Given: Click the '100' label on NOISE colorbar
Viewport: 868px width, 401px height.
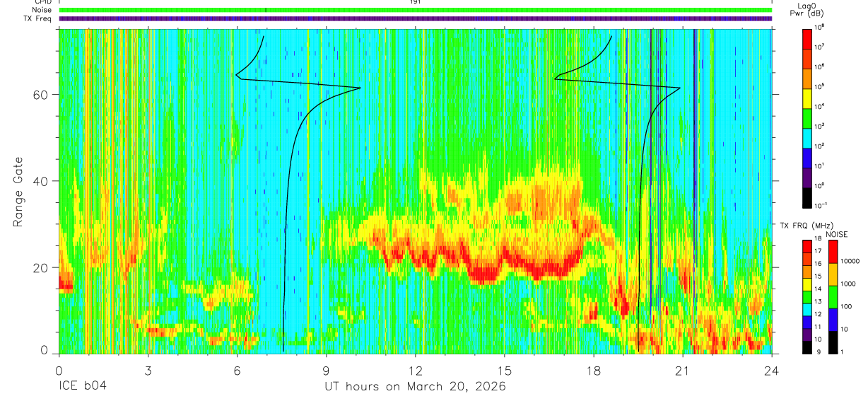Looking at the screenshot, I should tap(847, 306).
